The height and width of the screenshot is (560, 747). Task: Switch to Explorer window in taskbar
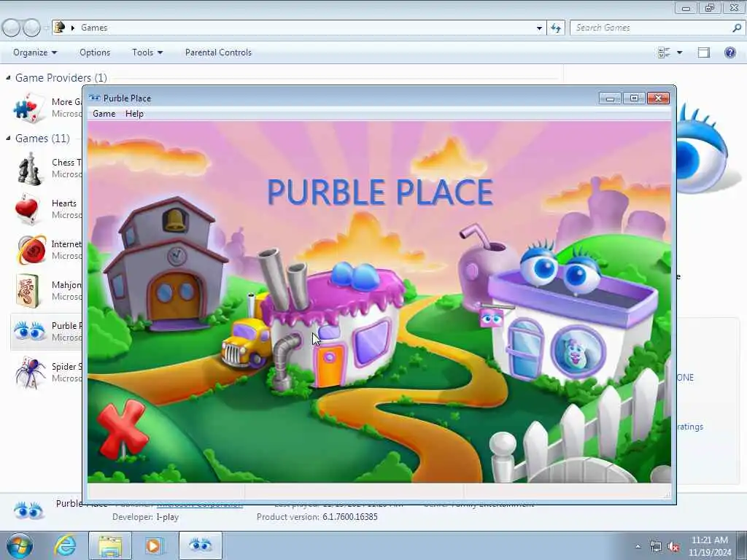coord(110,545)
